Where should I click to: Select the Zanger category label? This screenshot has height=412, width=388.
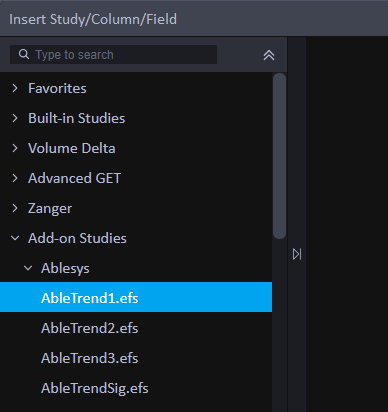(x=50, y=209)
